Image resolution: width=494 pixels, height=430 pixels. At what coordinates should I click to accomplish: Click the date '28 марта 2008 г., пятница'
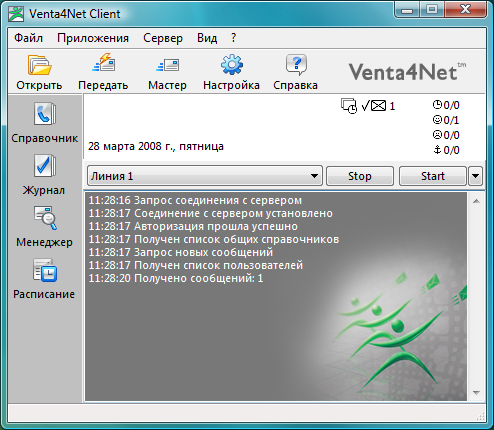156,146
